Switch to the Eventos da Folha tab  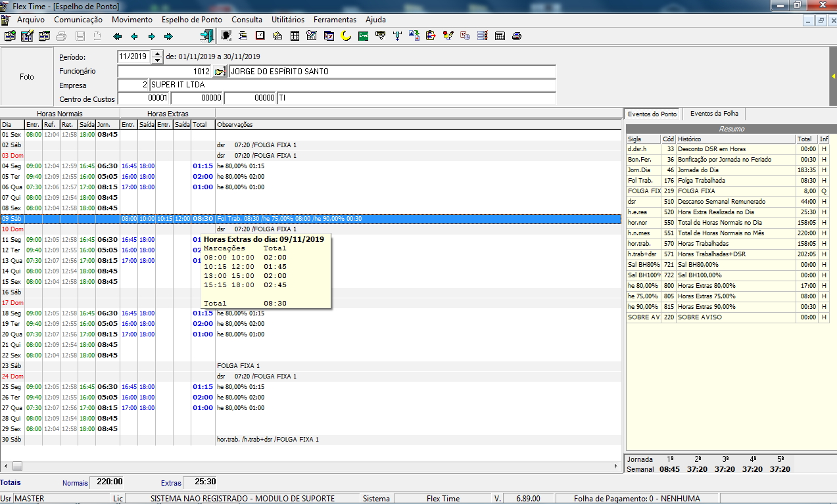(x=714, y=114)
